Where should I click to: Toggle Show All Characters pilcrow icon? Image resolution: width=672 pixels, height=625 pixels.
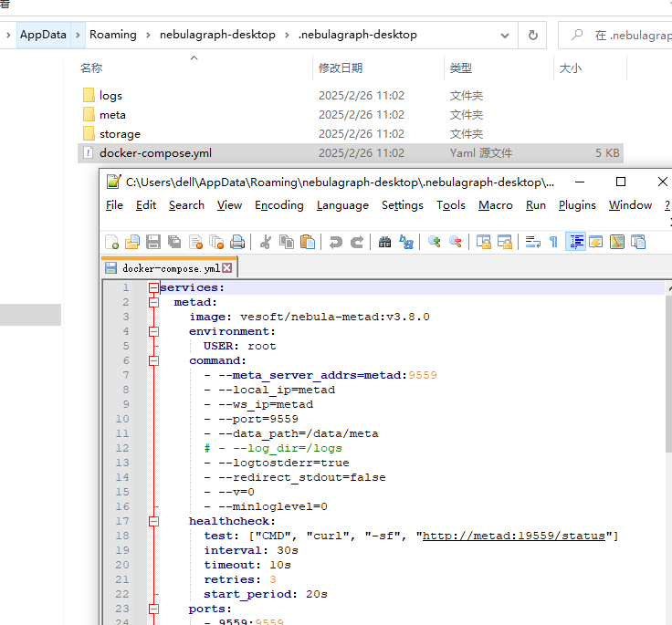(x=553, y=242)
